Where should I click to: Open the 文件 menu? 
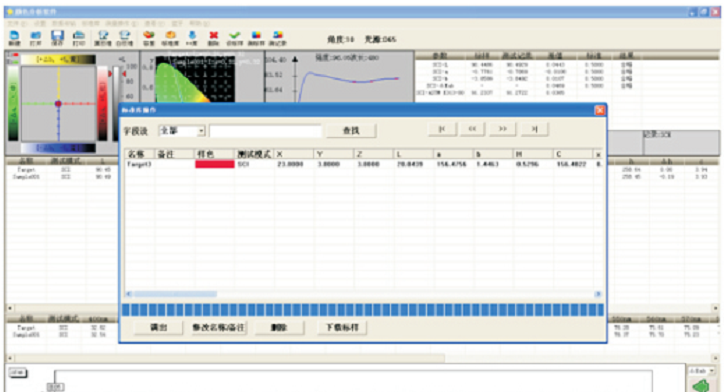click(17, 23)
